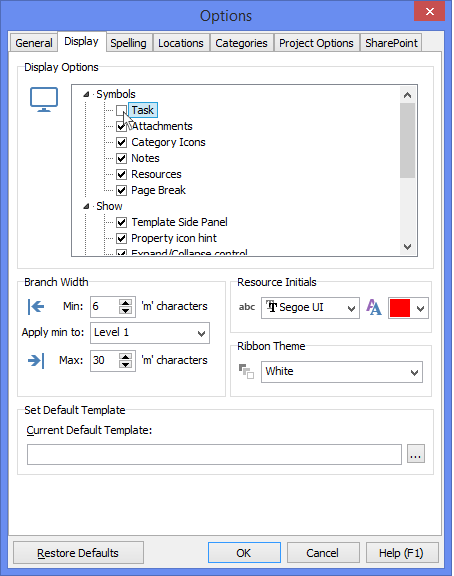Click the font style 'A' icon
The width and height of the screenshot is (454, 576).
pyautogui.click(x=374, y=307)
